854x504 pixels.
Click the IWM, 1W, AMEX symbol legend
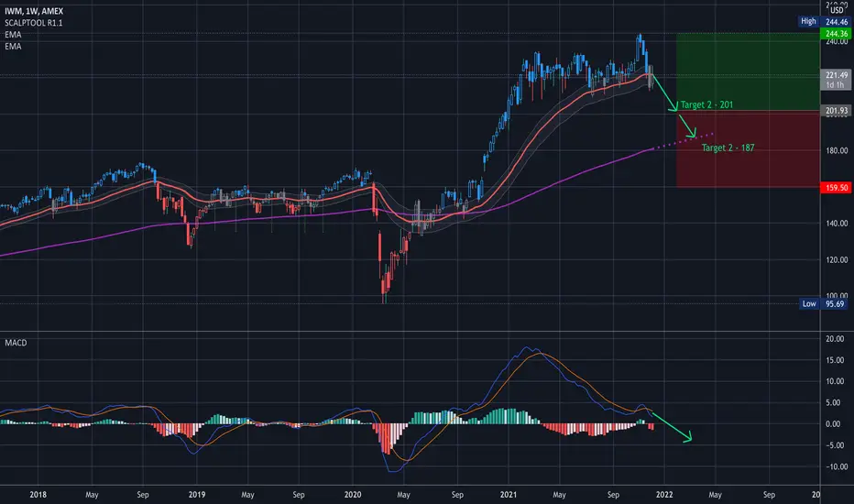pyautogui.click(x=34, y=11)
